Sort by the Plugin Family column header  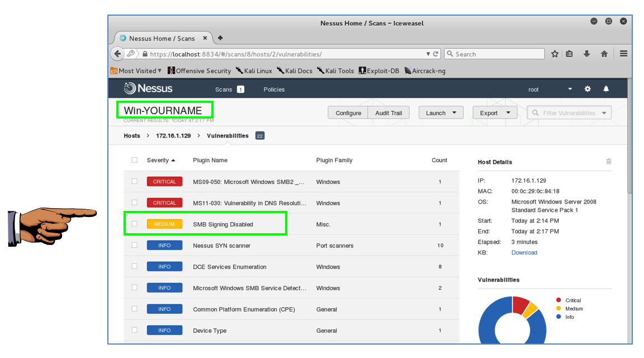334,161
